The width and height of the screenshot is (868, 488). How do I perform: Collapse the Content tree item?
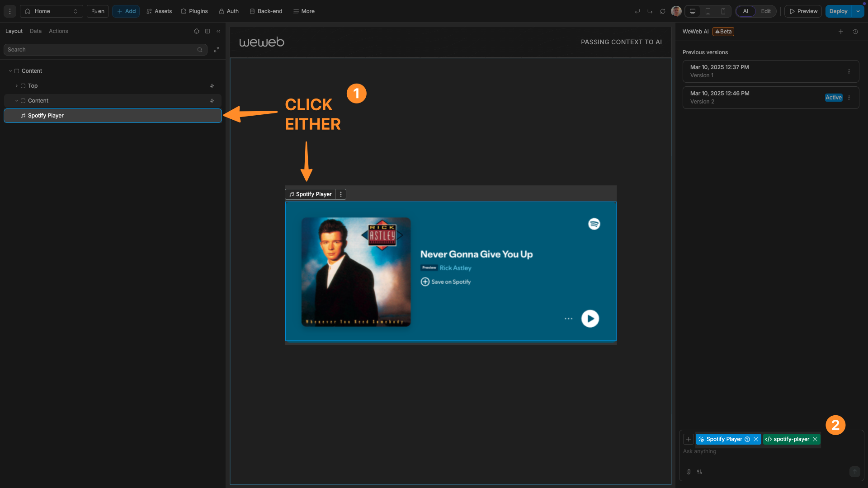(9, 71)
